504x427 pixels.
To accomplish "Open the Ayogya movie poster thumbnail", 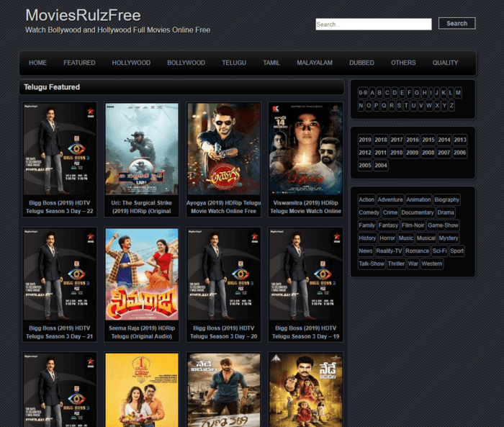I will (223, 149).
